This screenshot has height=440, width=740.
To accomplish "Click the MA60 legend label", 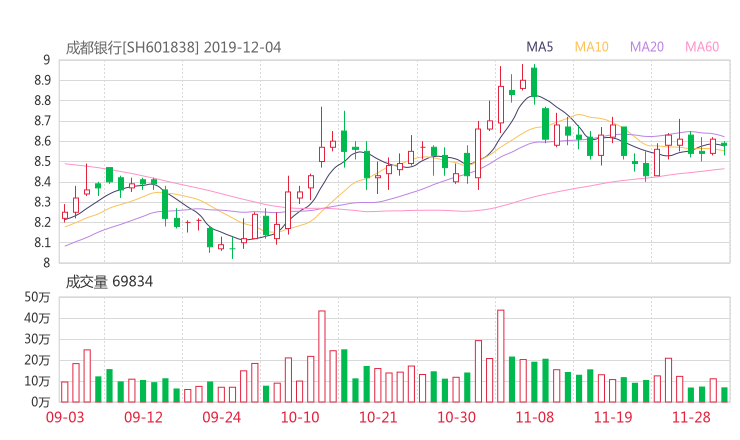I will [702, 47].
